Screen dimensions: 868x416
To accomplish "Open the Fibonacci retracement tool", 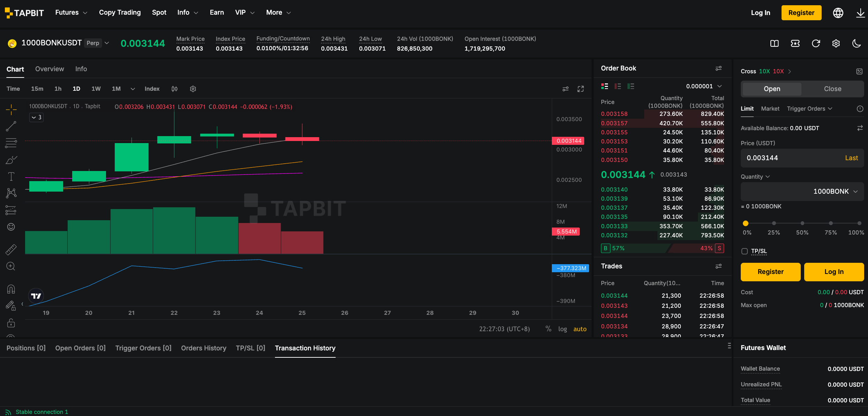I will [x=11, y=143].
